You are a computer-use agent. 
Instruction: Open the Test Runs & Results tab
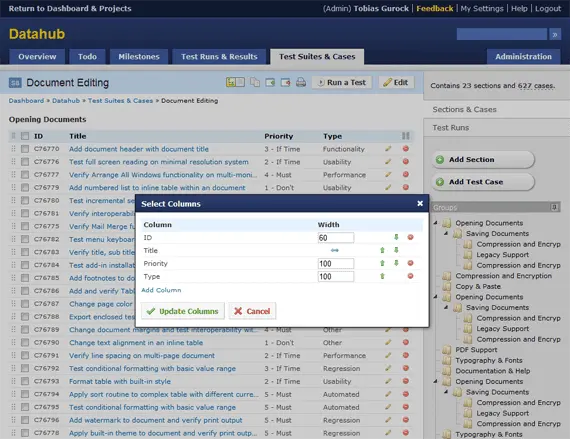[x=219, y=57]
